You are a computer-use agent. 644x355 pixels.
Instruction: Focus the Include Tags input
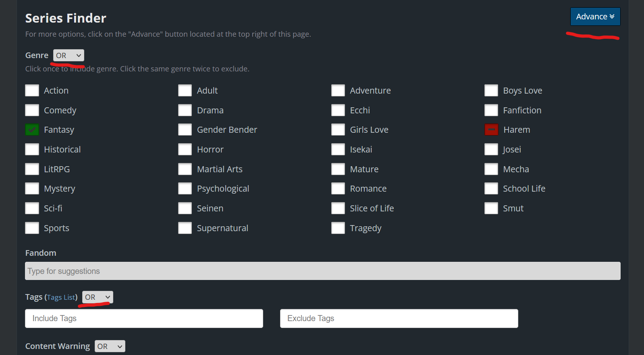tap(144, 319)
